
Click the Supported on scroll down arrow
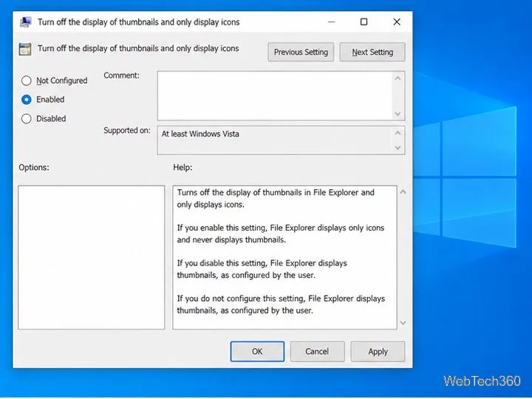pos(398,148)
